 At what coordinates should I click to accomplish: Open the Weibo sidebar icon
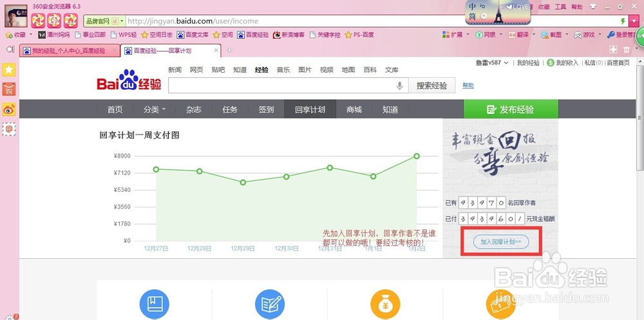click(x=9, y=109)
